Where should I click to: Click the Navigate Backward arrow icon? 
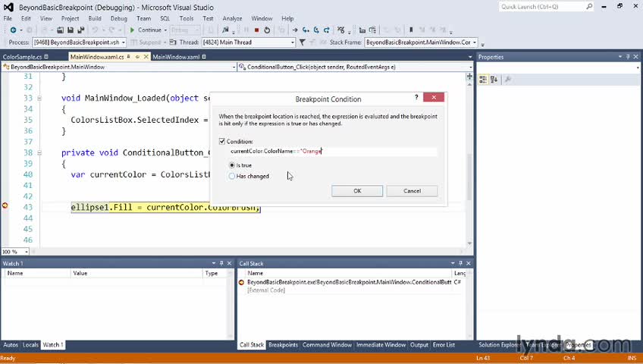13,30
